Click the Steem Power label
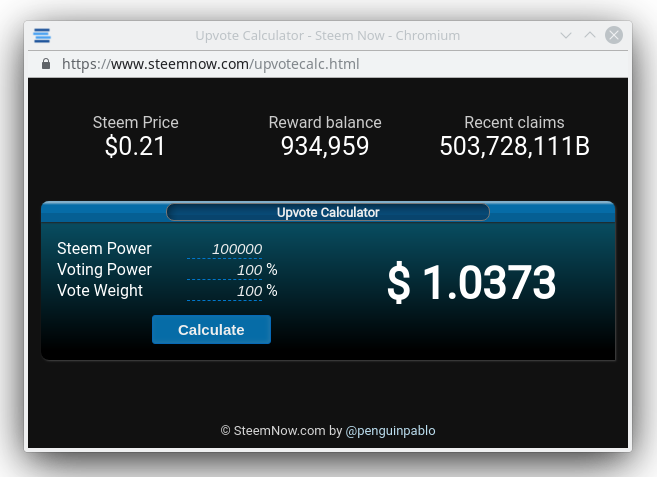 (x=104, y=249)
